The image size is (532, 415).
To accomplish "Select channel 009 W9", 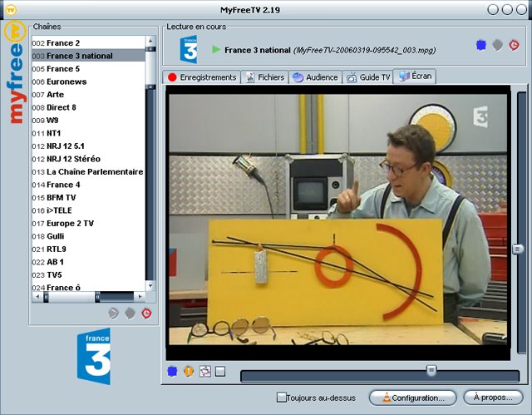I will (88, 121).
